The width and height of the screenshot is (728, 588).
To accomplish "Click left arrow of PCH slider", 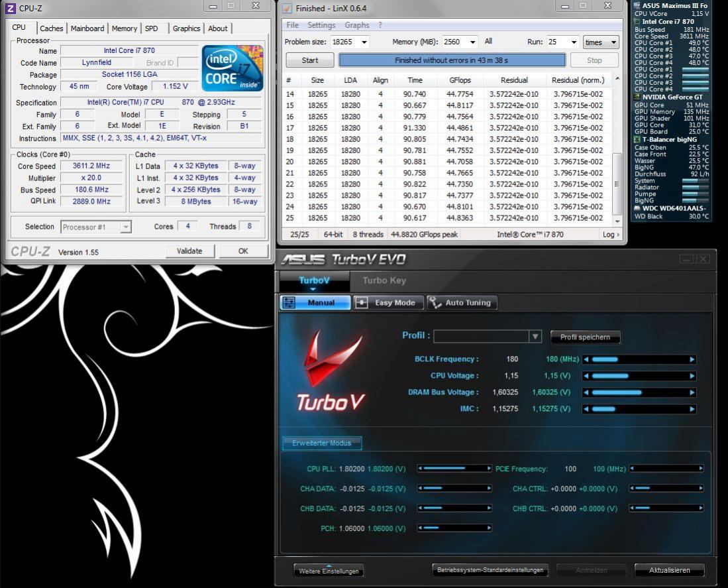I will [420, 528].
